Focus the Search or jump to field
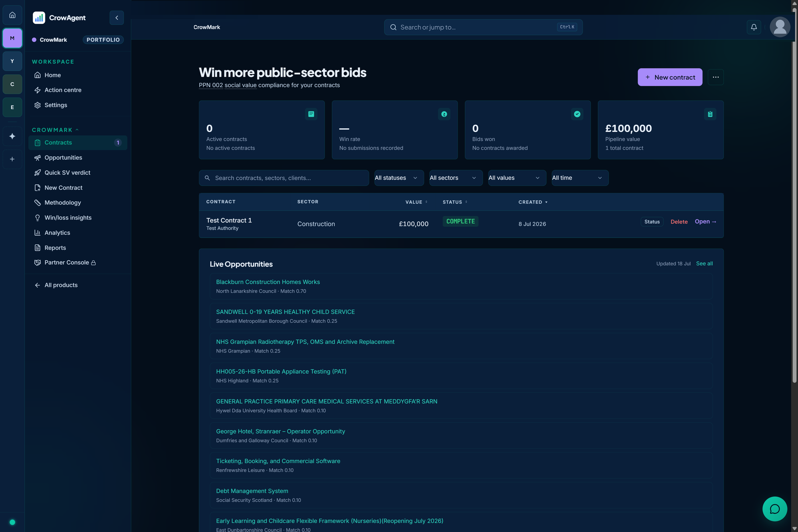Image resolution: width=798 pixels, height=532 pixels. click(x=483, y=27)
